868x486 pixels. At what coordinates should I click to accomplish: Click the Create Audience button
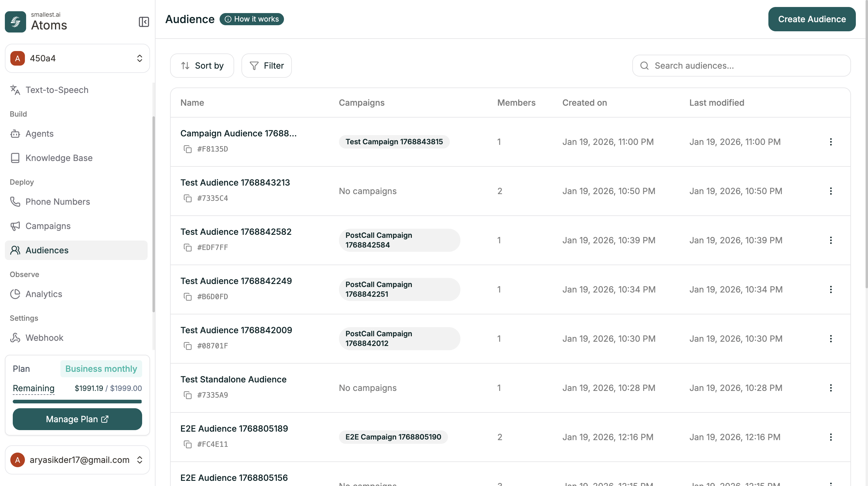812,19
